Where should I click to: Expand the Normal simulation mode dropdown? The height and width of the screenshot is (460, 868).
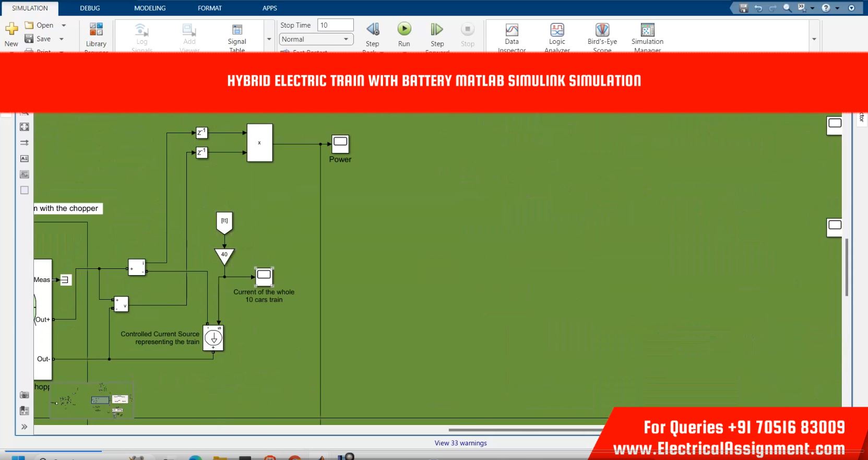346,39
